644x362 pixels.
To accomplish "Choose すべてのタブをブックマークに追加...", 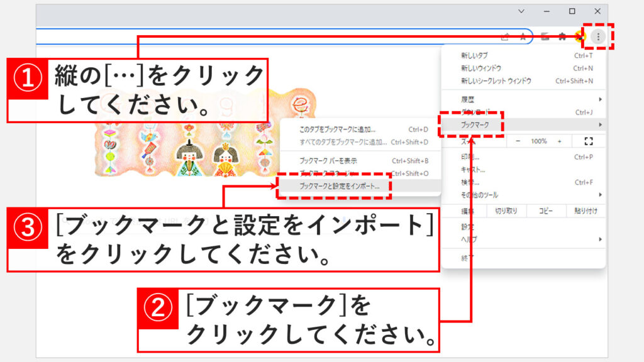I will click(360, 142).
